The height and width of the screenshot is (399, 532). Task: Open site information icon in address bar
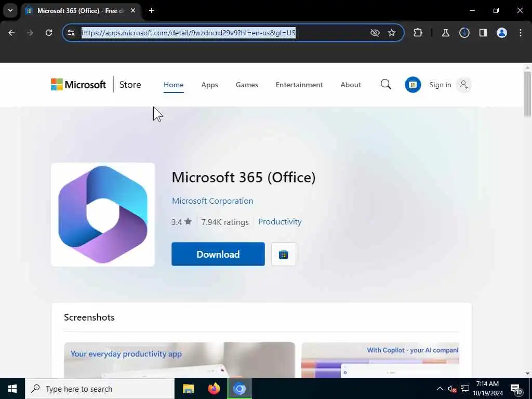tap(71, 33)
